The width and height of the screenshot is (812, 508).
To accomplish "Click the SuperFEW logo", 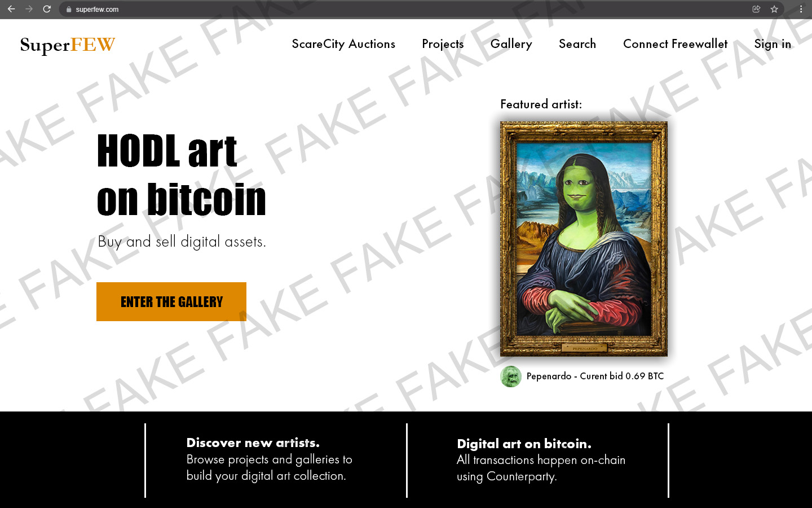I will click(x=68, y=45).
